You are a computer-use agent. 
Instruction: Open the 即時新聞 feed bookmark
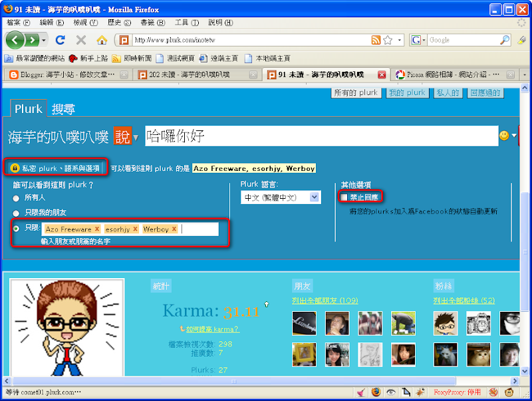(132, 59)
